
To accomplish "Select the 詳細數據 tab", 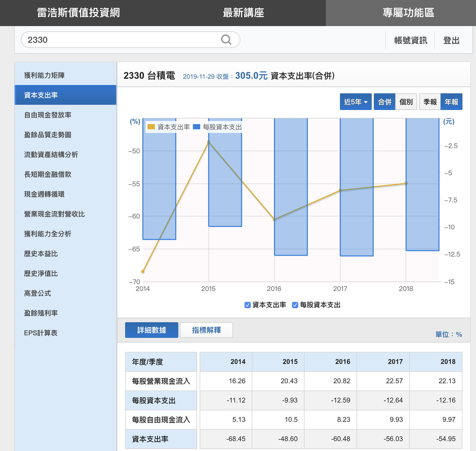I will click(151, 330).
